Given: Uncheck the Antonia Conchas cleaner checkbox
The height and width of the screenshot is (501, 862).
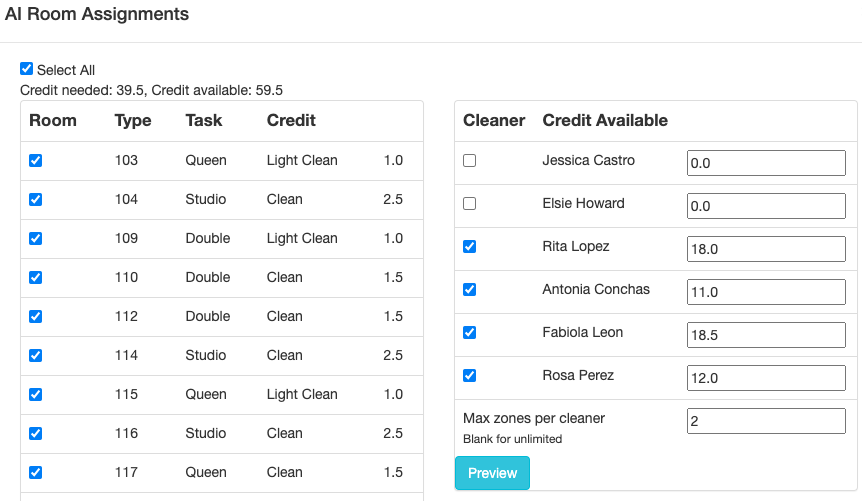Looking at the screenshot, I should (469, 289).
